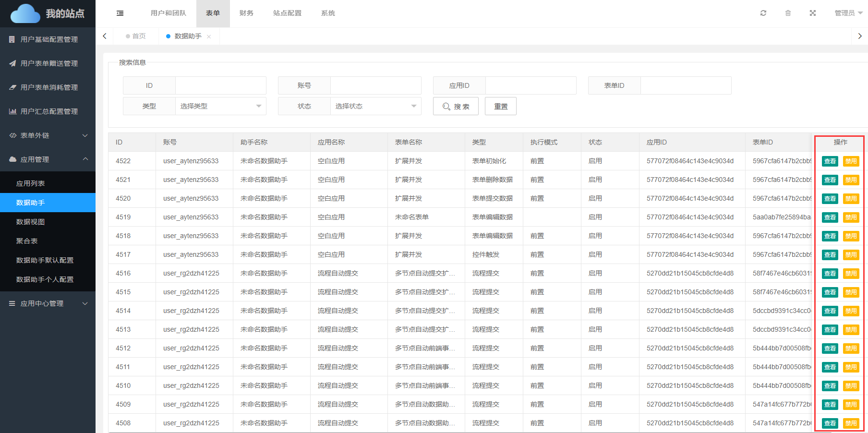This screenshot has width=868, height=433.
Task: Open 用户汇总配置管理 in the sidebar
Action: 48,111
